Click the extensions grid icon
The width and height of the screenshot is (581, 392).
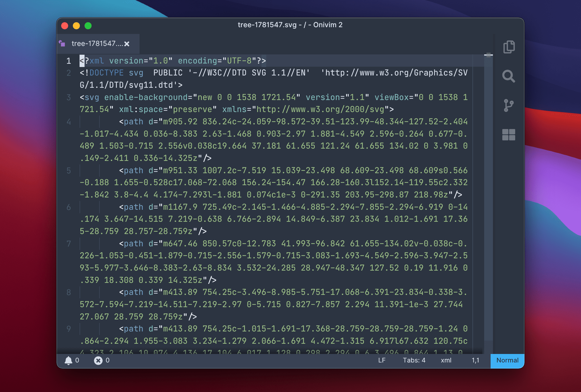pos(509,135)
